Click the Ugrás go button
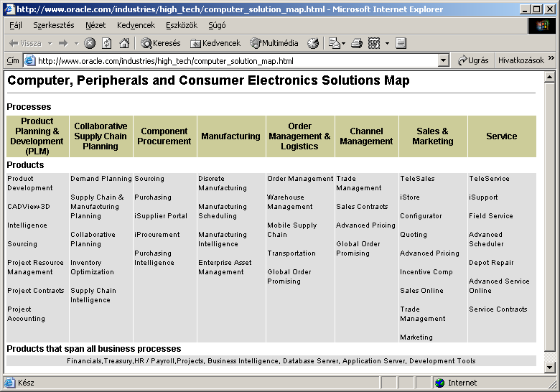 pos(473,60)
